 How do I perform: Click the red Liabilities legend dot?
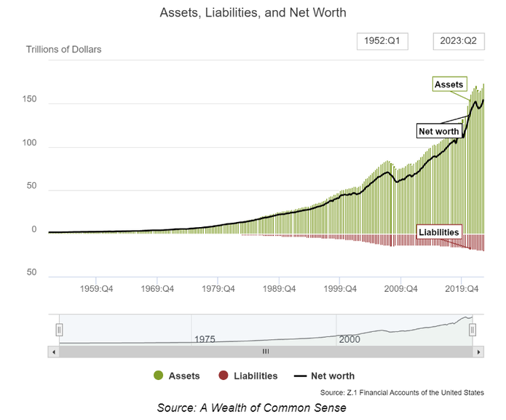(224, 376)
